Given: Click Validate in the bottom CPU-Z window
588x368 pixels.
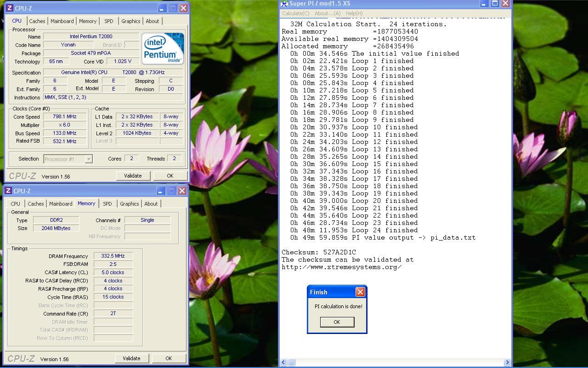Looking at the screenshot, I should click(131, 358).
